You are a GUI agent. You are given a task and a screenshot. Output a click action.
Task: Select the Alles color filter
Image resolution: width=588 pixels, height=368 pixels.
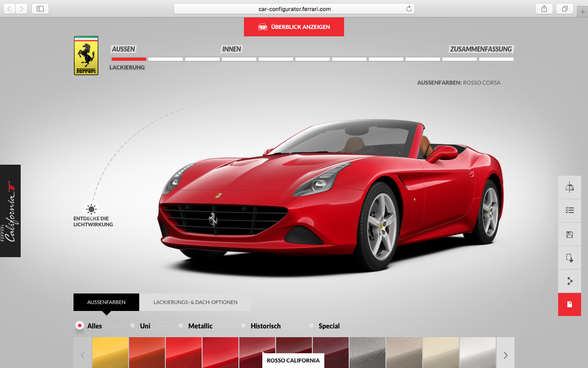pos(79,326)
